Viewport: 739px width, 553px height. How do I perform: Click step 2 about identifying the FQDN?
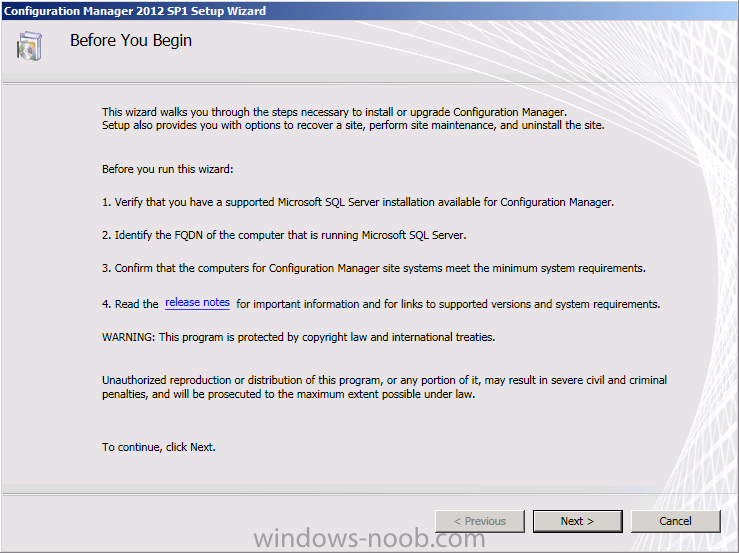284,235
